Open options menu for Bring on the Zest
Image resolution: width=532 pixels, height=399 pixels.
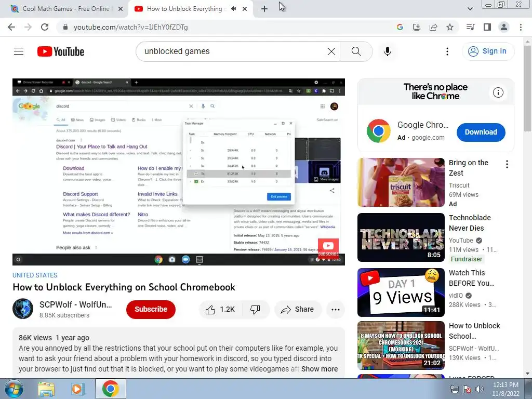tap(507, 164)
